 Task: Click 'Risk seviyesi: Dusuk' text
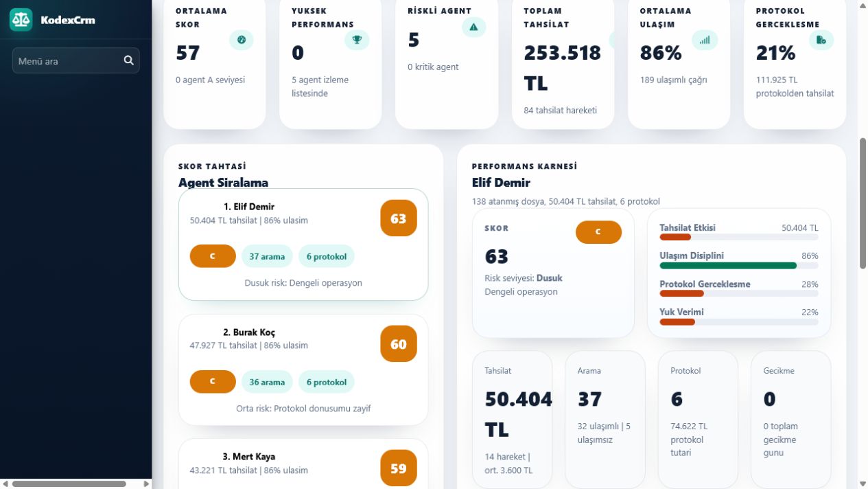(x=524, y=278)
